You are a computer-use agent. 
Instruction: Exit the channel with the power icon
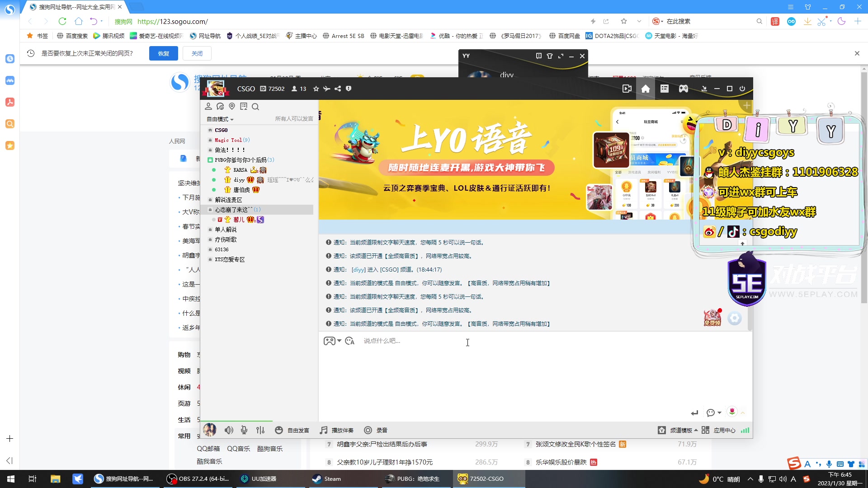(742, 89)
